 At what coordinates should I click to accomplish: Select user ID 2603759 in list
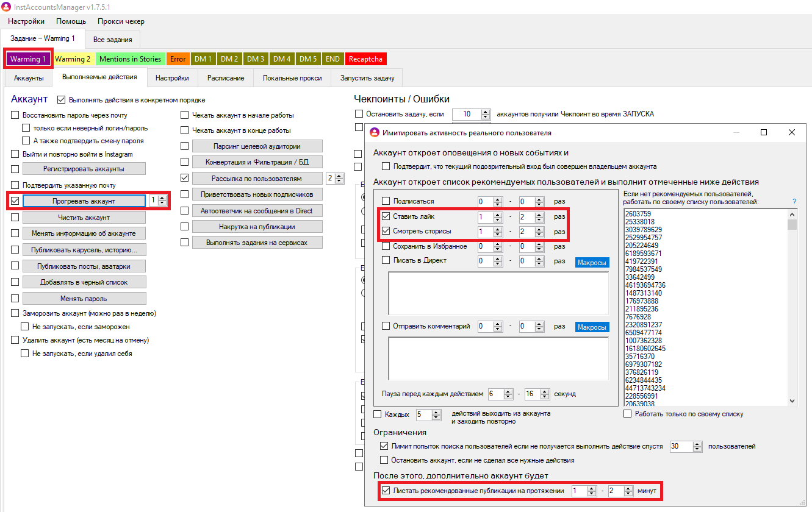pos(637,214)
